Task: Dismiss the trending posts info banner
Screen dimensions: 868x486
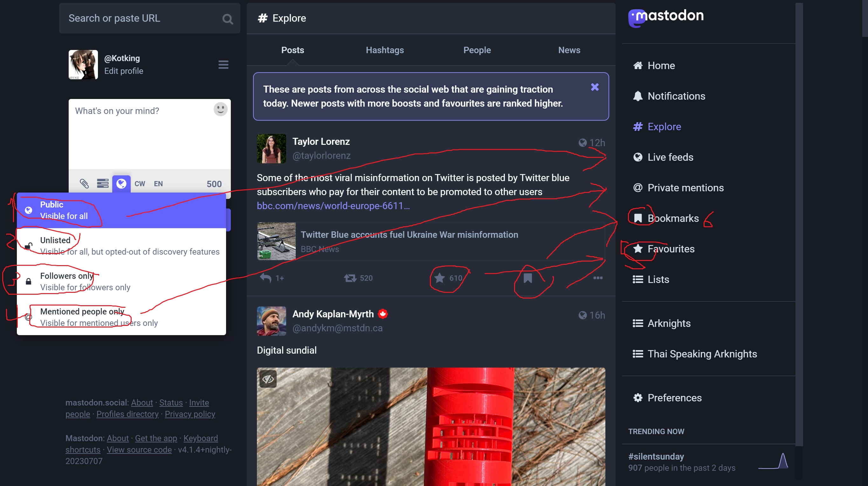Action: pyautogui.click(x=595, y=87)
